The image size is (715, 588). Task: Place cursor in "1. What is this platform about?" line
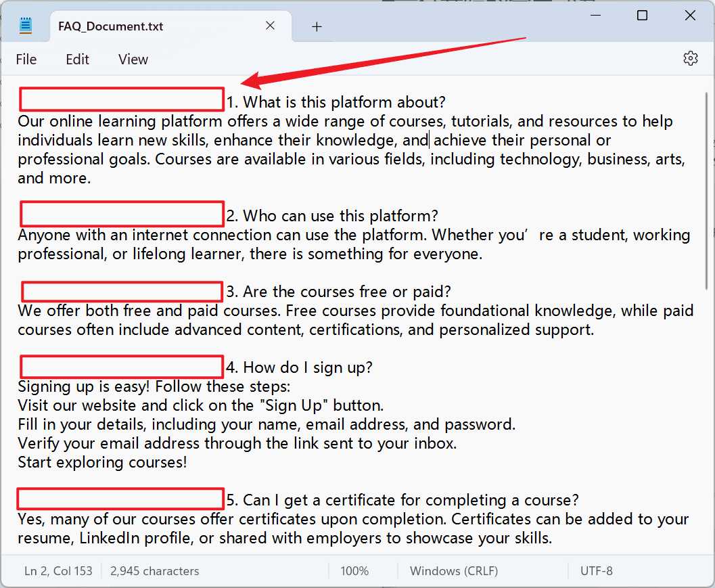[x=336, y=102]
